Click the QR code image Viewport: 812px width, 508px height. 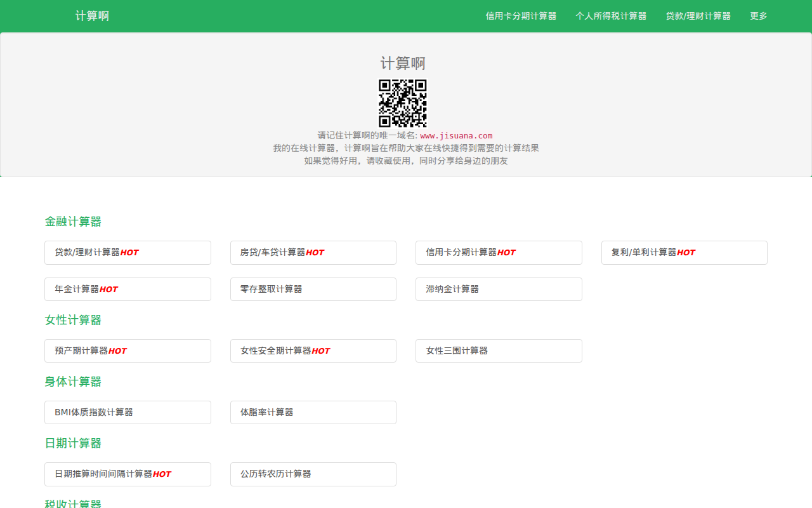[x=403, y=104]
